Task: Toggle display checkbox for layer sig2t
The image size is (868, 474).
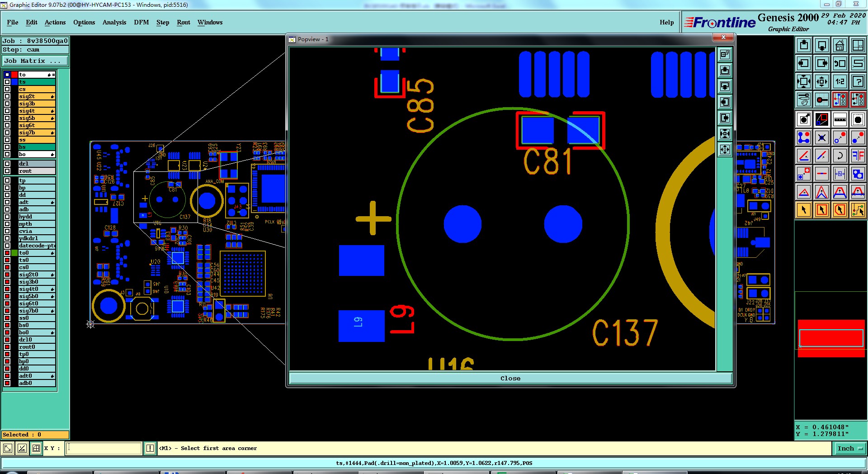Action: point(7,96)
